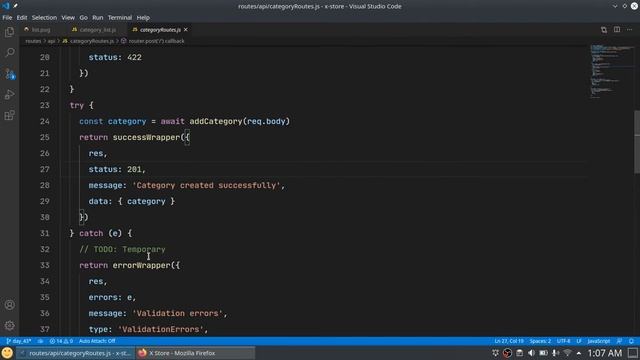The width and height of the screenshot is (640, 360).
Task: Switch to X Store - Mozilla Firefox window
Action: [195, 353]
